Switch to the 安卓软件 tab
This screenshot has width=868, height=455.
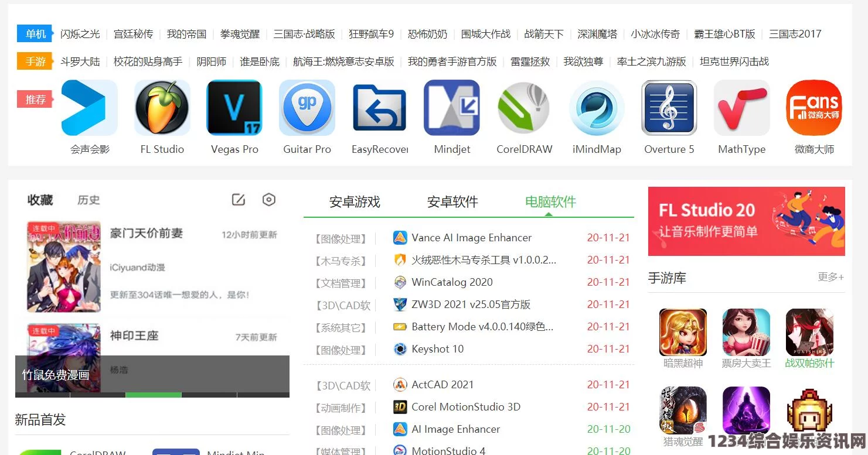point(452,202)
